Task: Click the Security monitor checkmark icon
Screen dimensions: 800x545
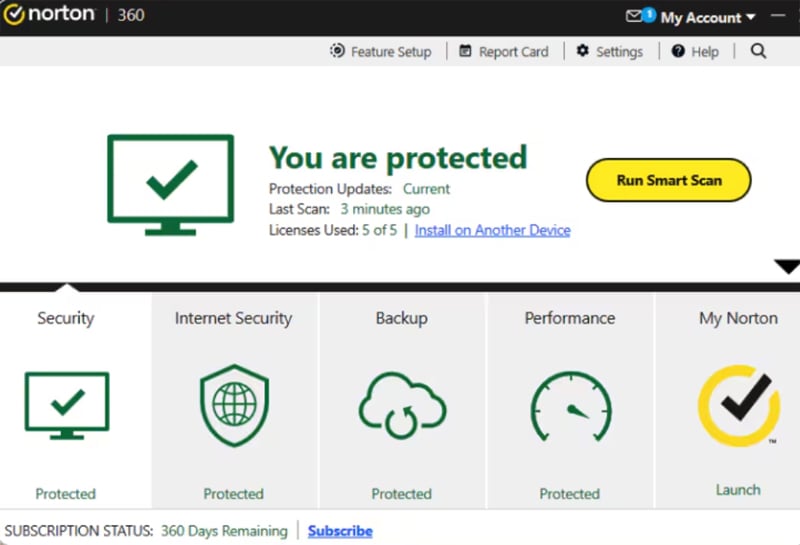Action: [66, 405]
